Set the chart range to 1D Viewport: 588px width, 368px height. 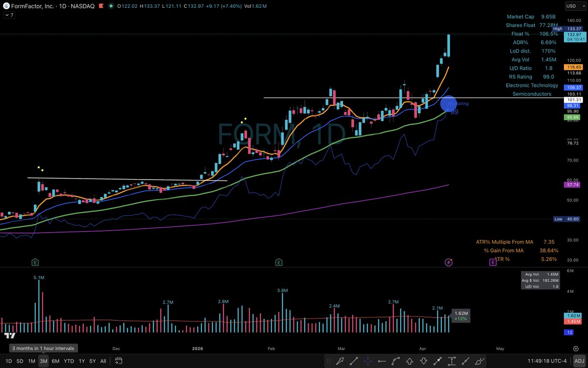(x=9, y=361)
